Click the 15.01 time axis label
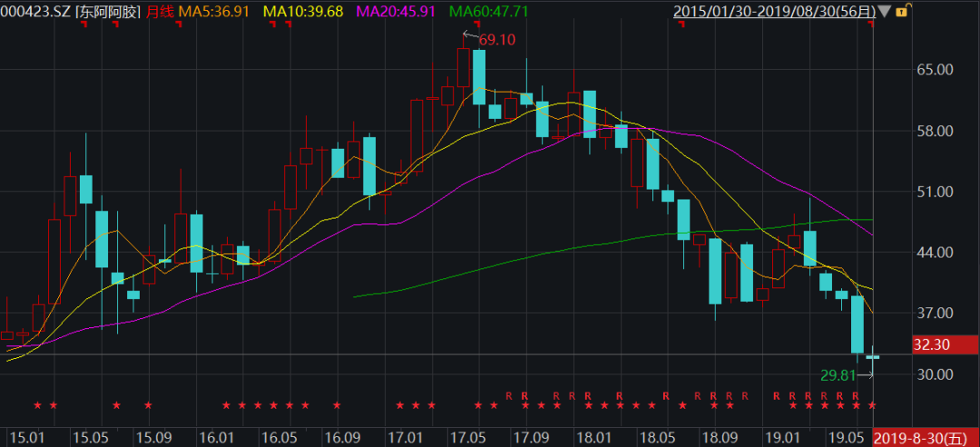This screenshot has width=980, height=447. pos(24,438)
